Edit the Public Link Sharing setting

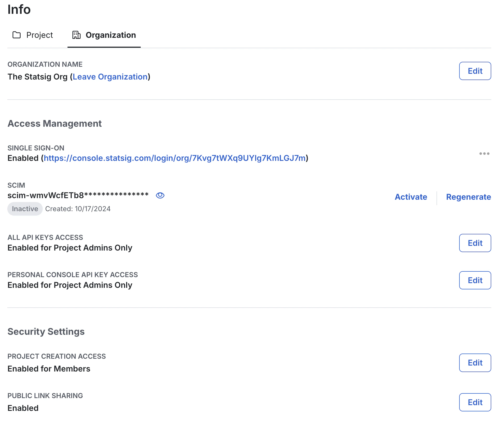[x=475, y=402]
